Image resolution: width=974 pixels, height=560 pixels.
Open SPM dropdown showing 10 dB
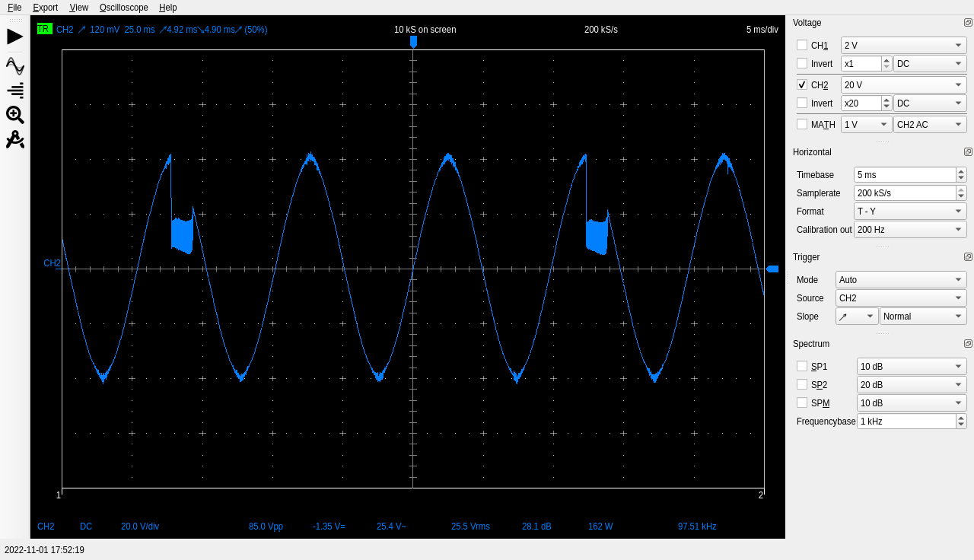tap(912, 403)
